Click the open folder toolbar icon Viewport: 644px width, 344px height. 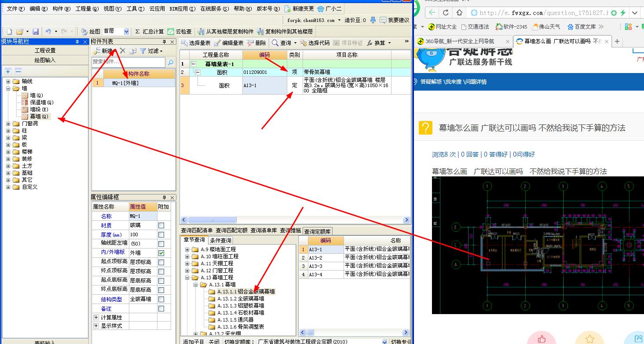click(19, 32)
